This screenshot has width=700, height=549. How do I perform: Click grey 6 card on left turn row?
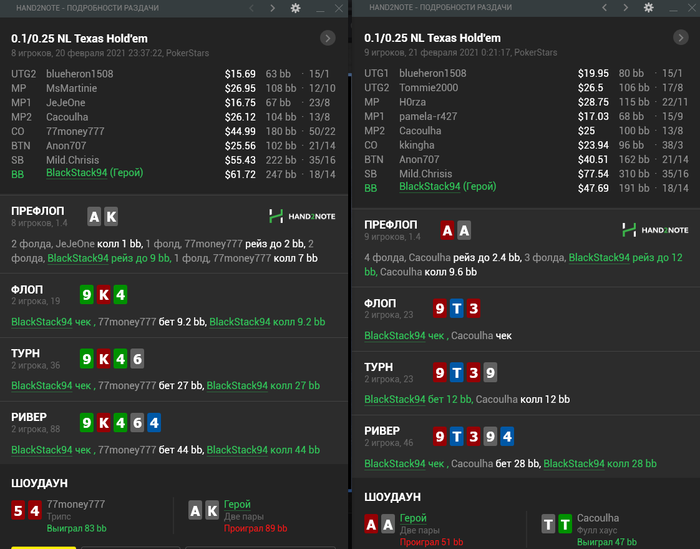click(x=138, y=359)
